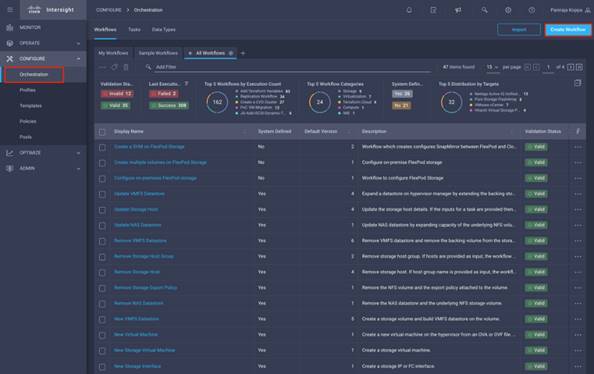Viewport: 594px width, 374px height.
Task: Filter by the Failed 2 execution badge
Action: (164, 94)
